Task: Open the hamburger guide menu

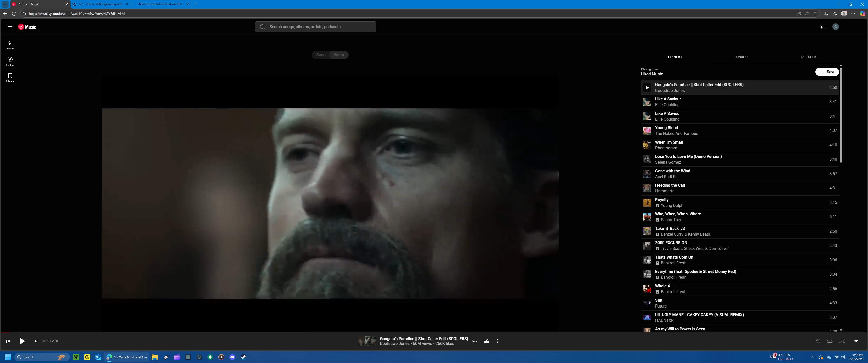Action: point(10,26)
